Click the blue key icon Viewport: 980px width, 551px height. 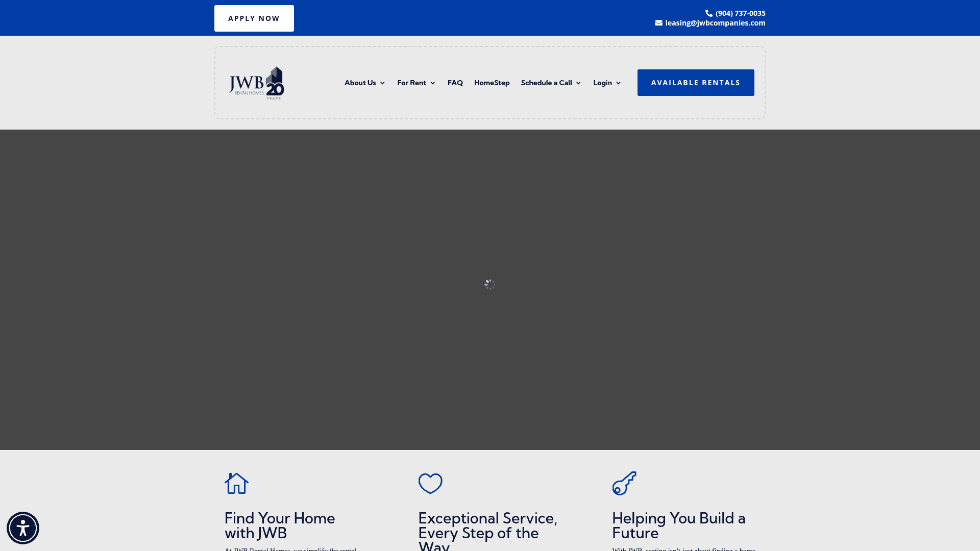point(624,483)
